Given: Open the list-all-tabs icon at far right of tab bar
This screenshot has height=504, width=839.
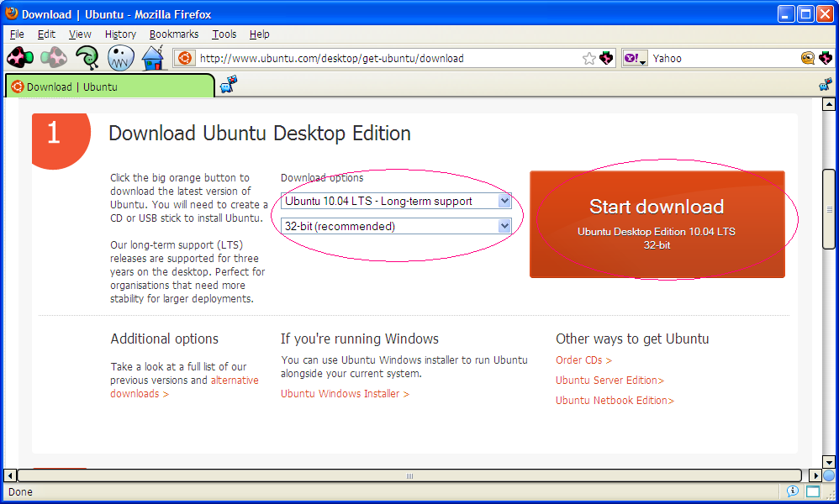Looking at the screenshot, I should (826, 85).
